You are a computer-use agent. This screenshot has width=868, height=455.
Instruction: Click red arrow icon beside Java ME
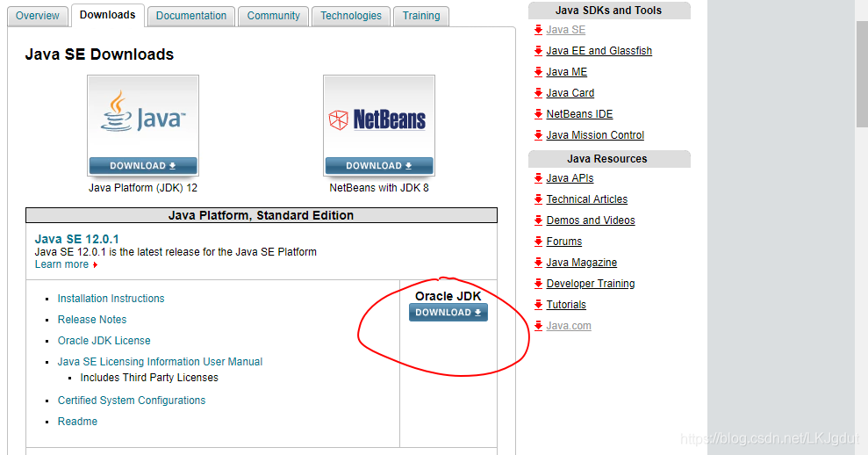[x=538, y=72]
